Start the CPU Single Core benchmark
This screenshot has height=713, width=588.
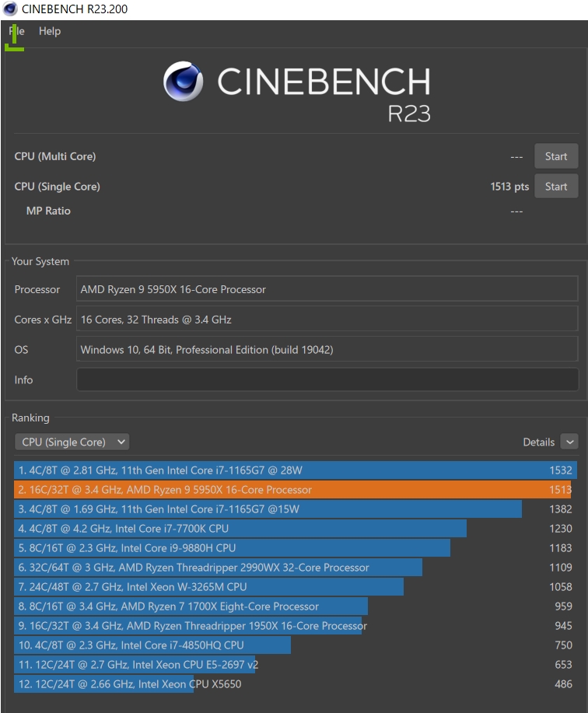[x=556, y=186]
